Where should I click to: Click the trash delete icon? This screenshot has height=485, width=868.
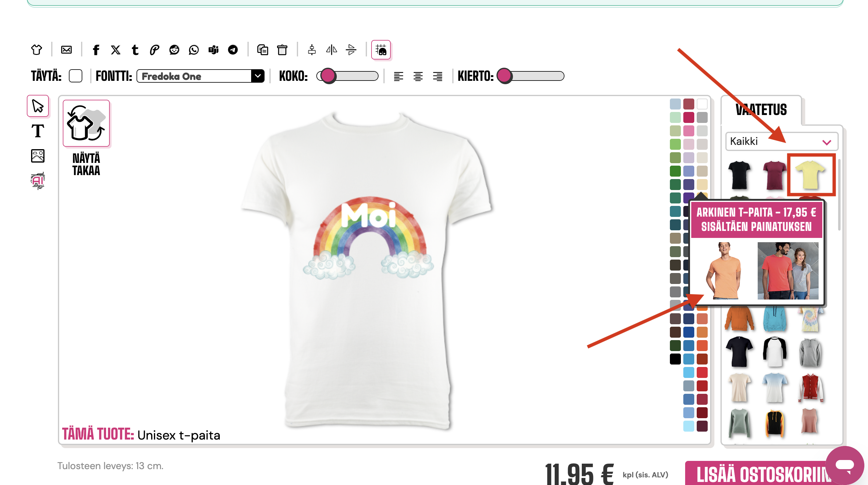click(x=282, y=50)
